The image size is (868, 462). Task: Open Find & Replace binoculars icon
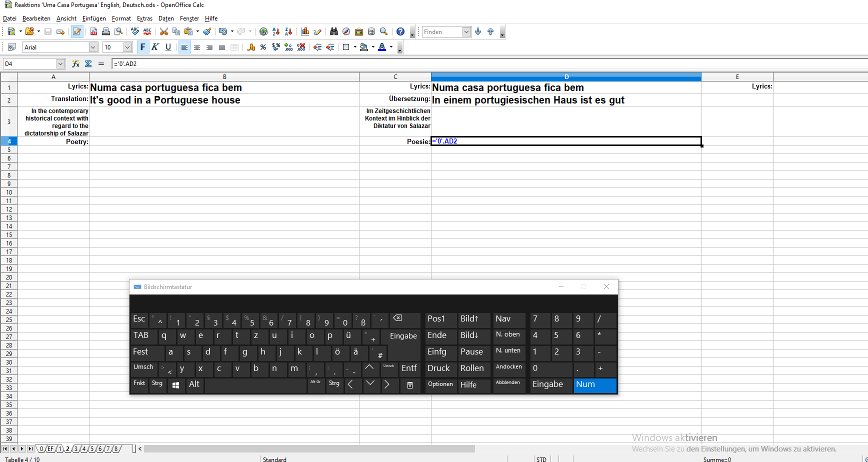point(334,31)
